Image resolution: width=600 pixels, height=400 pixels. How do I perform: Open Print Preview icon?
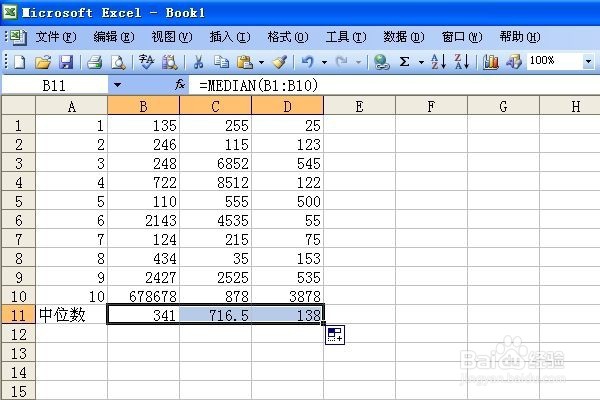point(118,62)
